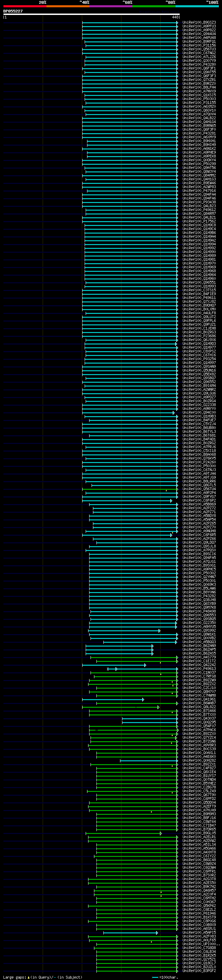Select hit label UniRef100_C6F6R5
The image size is (222, 980).
click(x=199, y=535)
